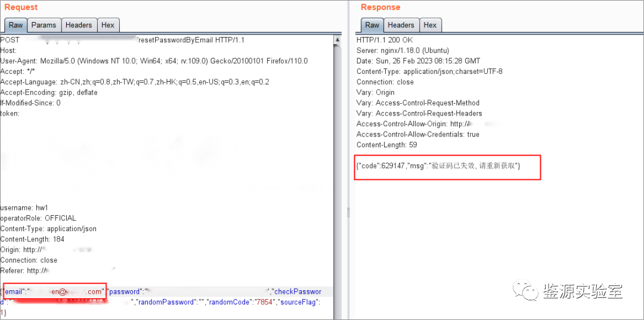
Task: Select the Response Hex tab
Action: coord(430,25)
